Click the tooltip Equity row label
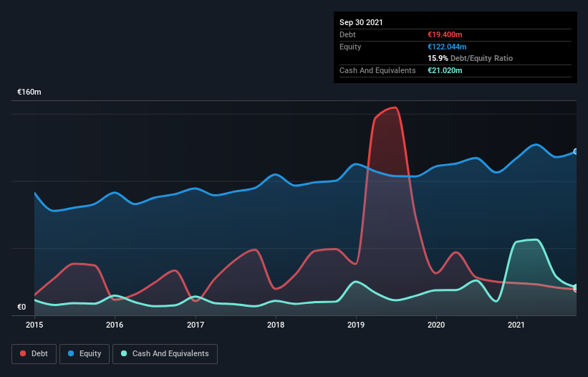Screen dimensions: 588x377 (x=350, y=47)
